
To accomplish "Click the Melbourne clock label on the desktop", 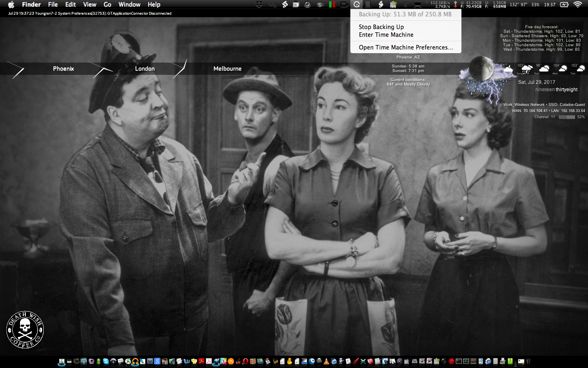I will point(227,69).
